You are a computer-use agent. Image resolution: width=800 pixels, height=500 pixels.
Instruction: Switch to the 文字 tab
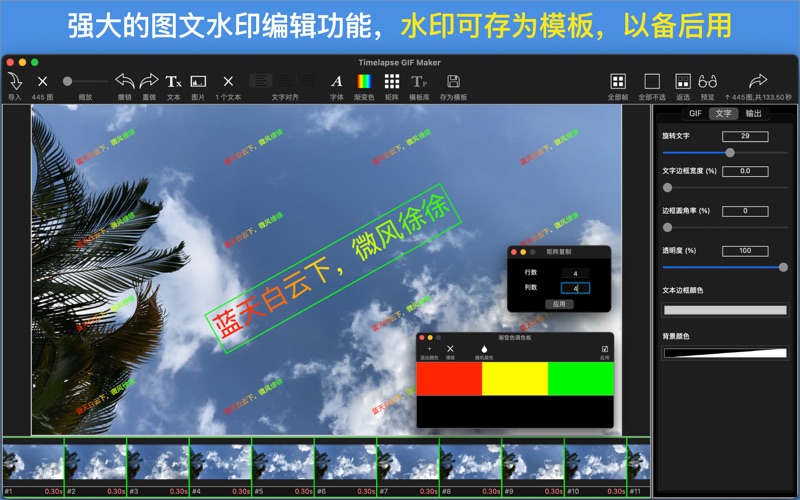723,113
